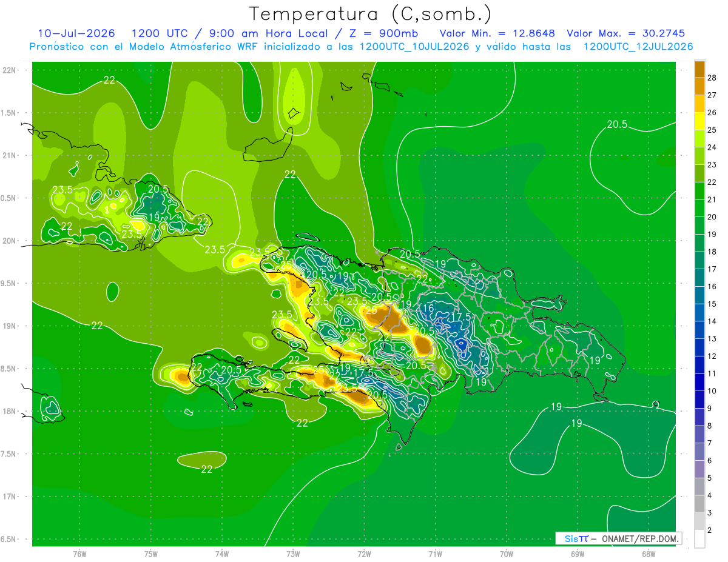Click the '71W' longitude axis label

pos(435,554)
